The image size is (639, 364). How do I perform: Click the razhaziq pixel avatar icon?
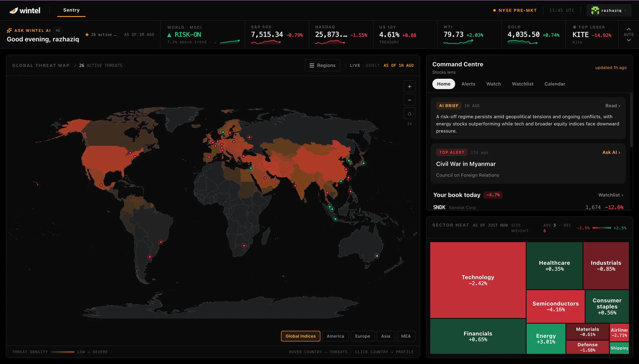point(595,10)
